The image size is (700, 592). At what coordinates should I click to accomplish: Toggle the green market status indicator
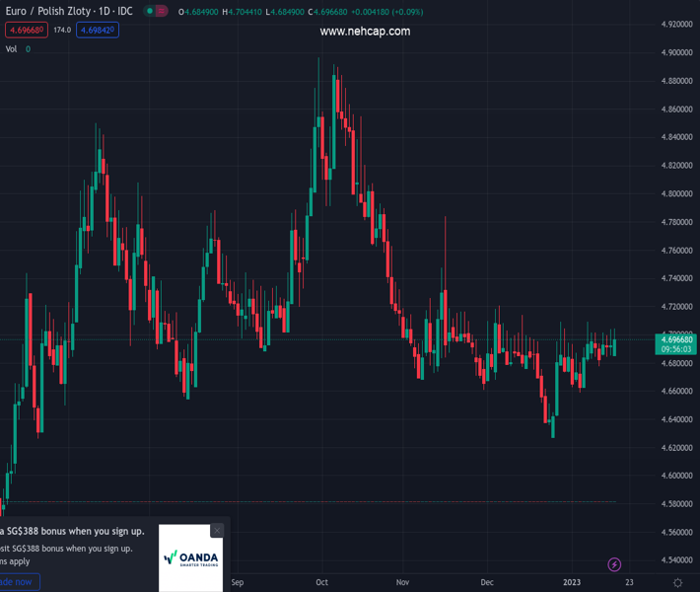(150, 11)
